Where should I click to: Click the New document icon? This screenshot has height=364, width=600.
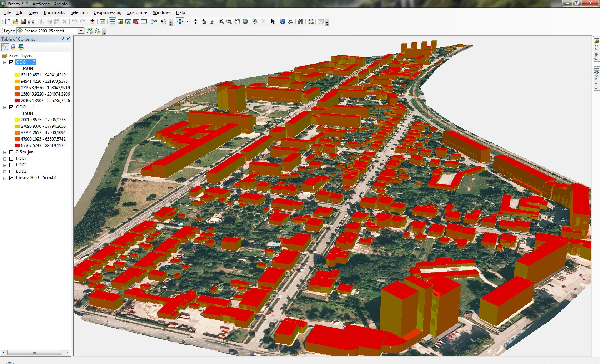tap(7, 21)
